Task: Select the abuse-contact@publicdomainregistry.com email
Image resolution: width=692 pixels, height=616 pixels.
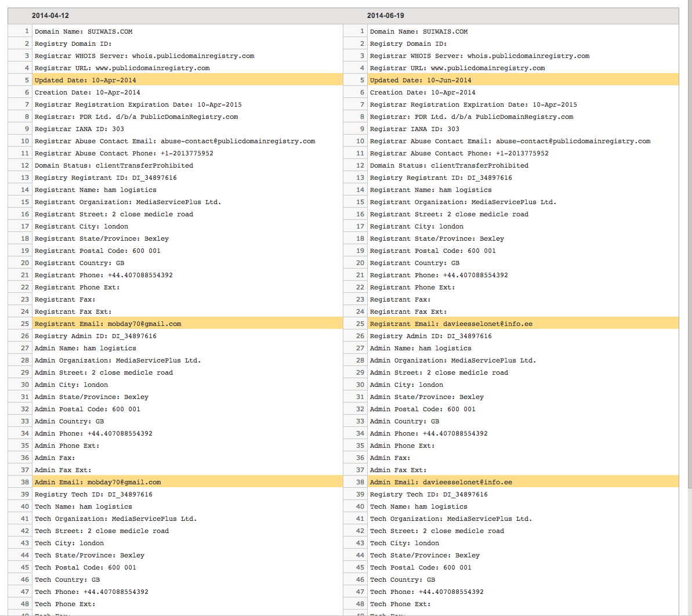Action: tap(174, 141)
